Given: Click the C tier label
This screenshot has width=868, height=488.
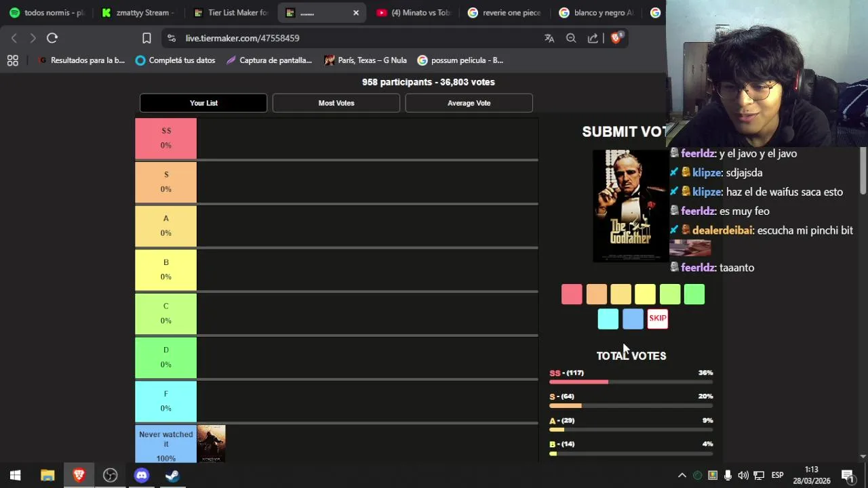Looking at the screenshot, I should click(x=165, y=313).
